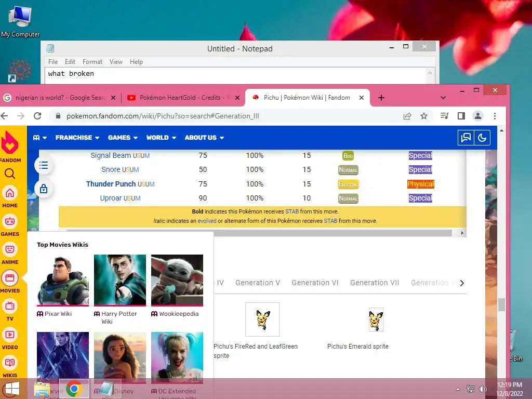Click the share page icon in address bar
Viewport: 532px width, 399px height.
click(407, 116)
